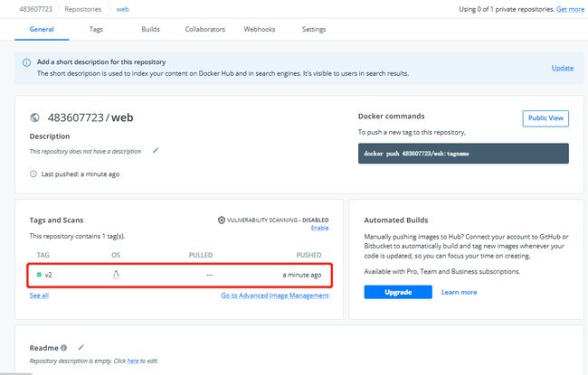Edit description with pencil icon
This screenshot has height=375, width=588.
(156, 151)
